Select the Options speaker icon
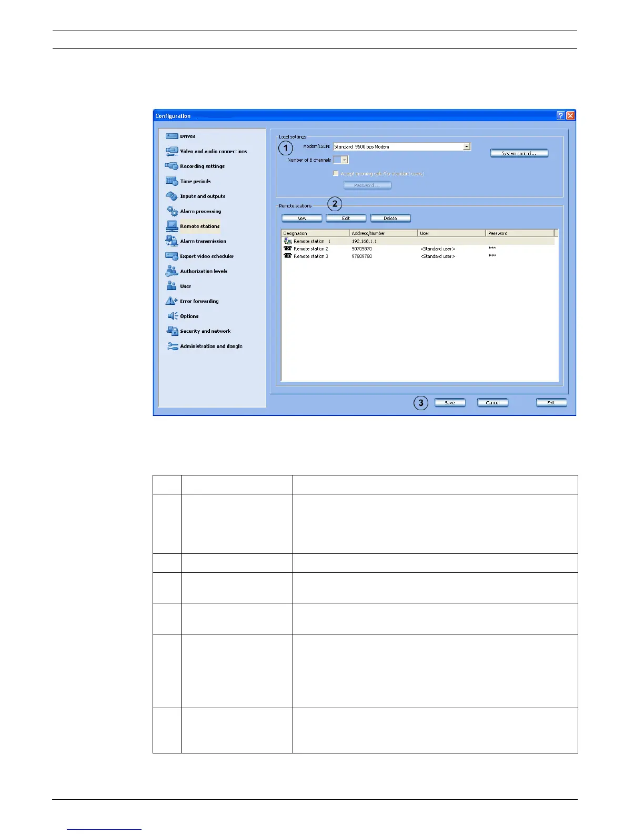 pyautogui.click(x=173, y=316)
